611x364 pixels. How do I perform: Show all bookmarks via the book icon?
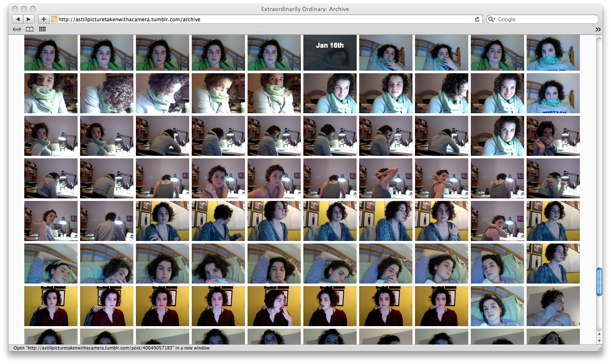29,29
